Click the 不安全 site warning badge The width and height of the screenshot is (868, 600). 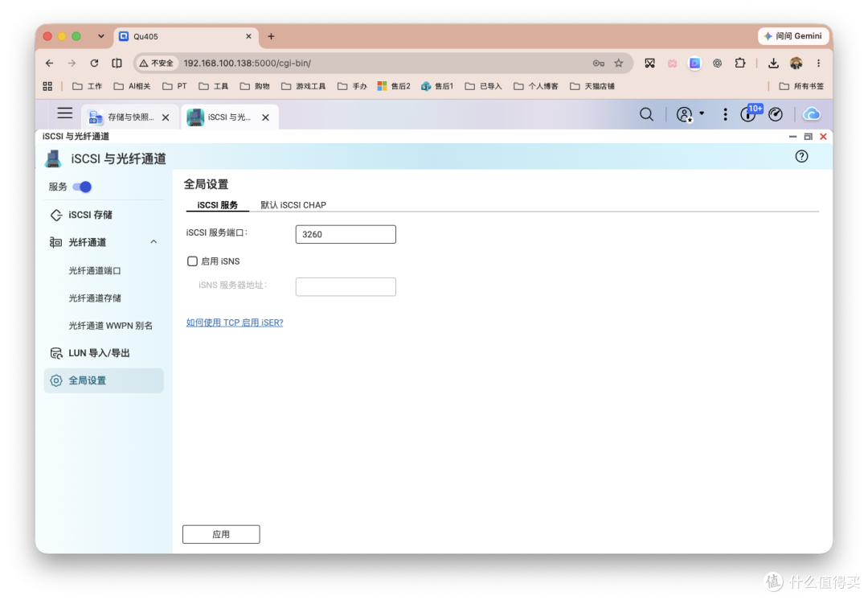[157, 64]
